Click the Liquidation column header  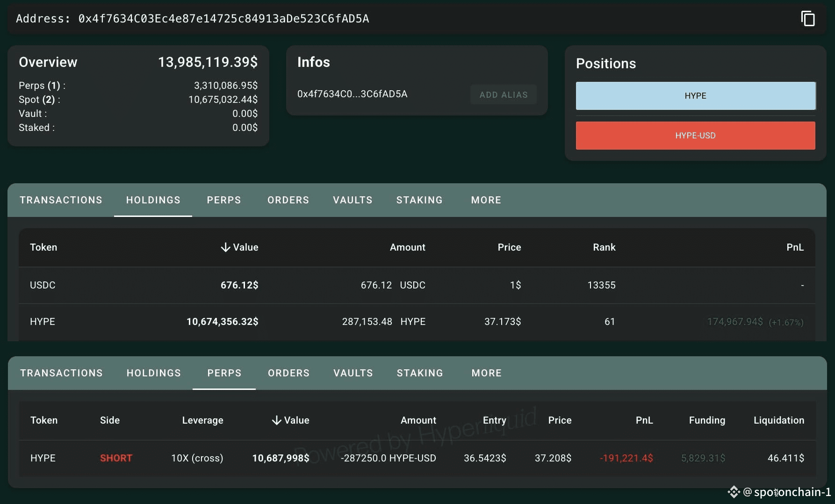tap(779, 420)
